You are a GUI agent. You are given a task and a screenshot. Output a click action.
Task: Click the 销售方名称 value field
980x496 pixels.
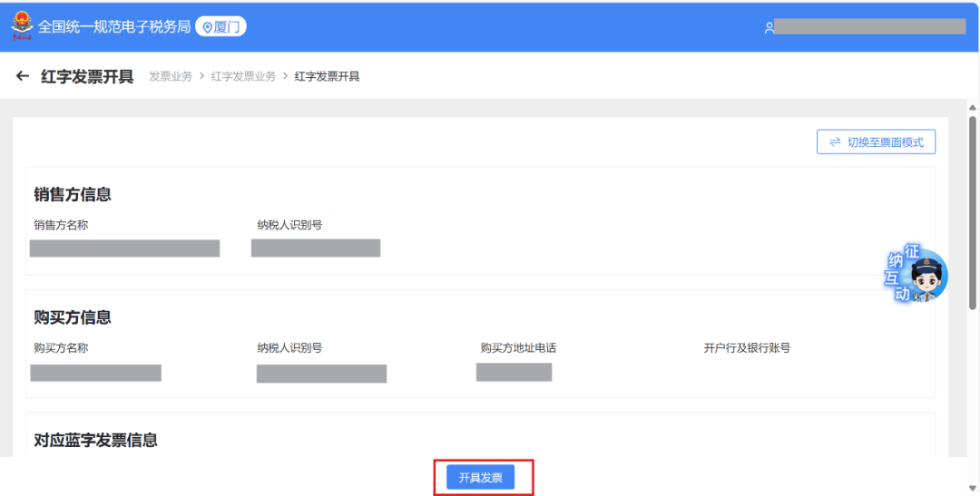124,248
